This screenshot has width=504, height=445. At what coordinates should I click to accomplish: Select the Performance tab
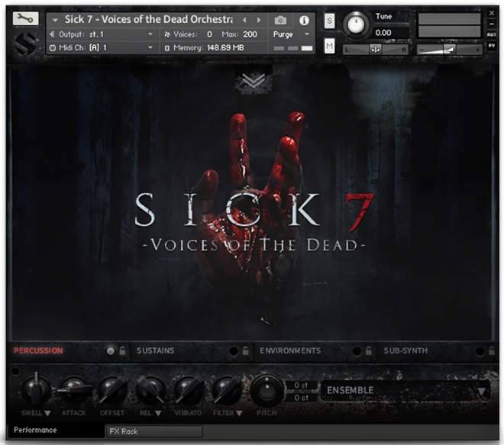point(35,430)
